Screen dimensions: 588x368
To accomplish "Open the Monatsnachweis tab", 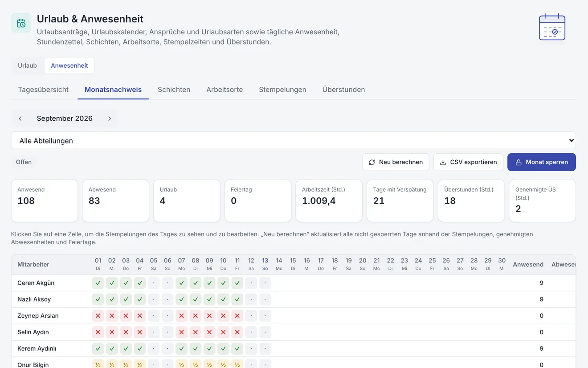I will click(x=113, y=90).
